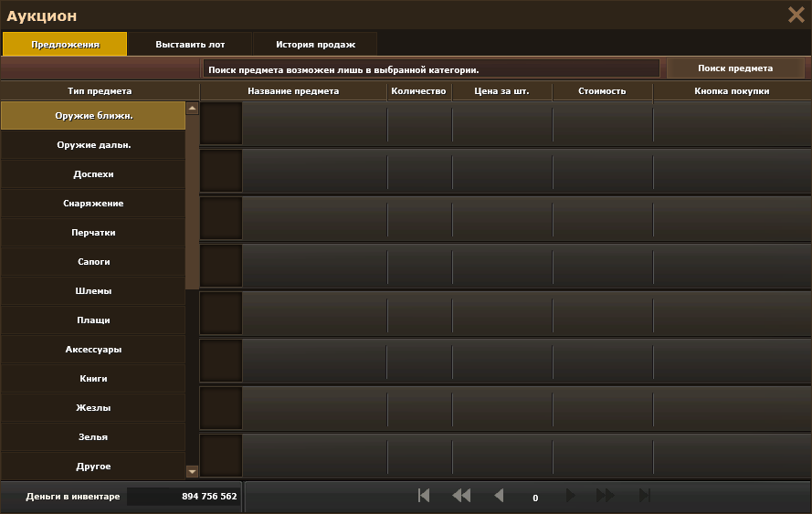812x514 pixels.
Task: Go to the first page of listings
Action: [x=424, y=496]
